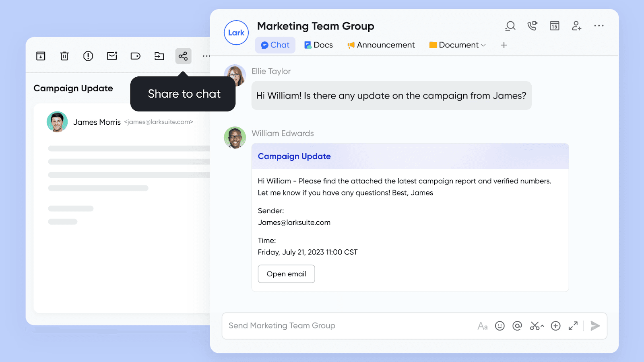The width and height of the screenshot is (644, 362).
Task: Select the screenshot scissors tool
Action: [537, 326]
